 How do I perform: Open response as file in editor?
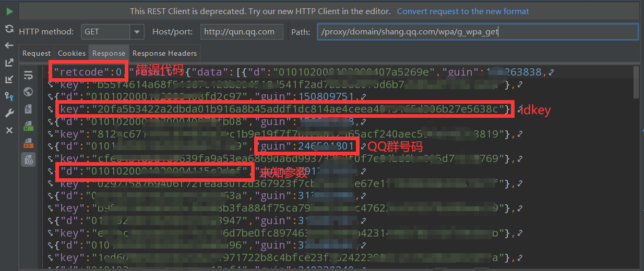[28, 109]
